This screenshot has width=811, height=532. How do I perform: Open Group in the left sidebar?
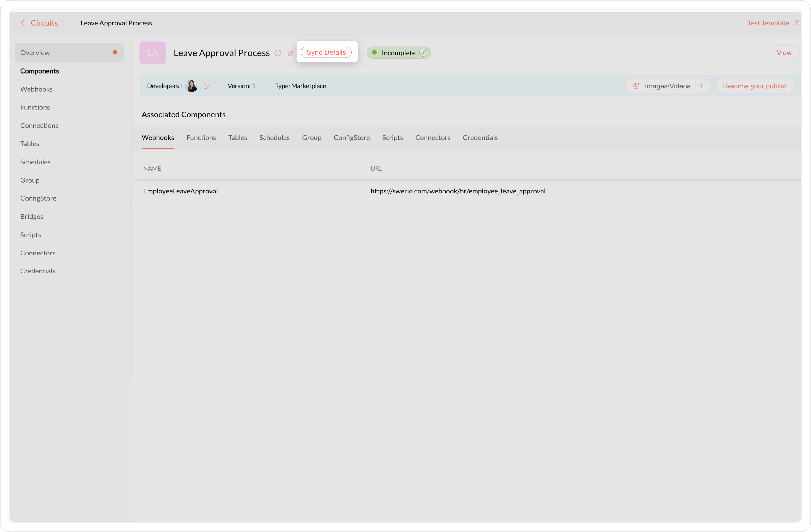(30, 180)
